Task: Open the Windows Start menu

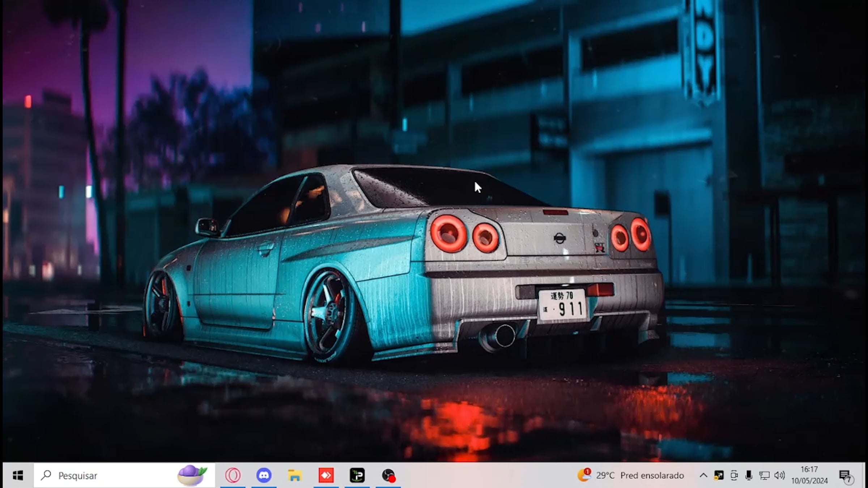Action: pyautogui.click(x=17, y=475)
